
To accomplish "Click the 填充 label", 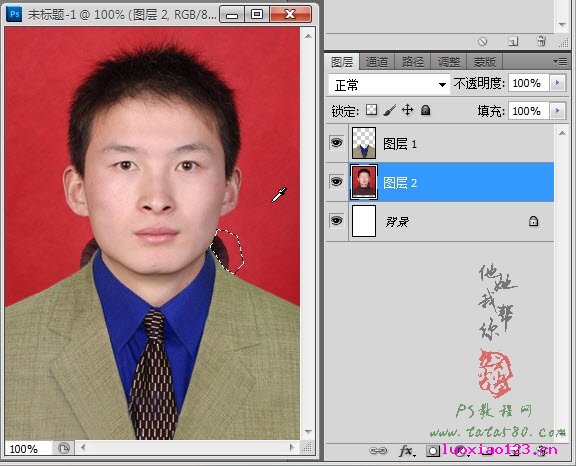I will point(491,111).
